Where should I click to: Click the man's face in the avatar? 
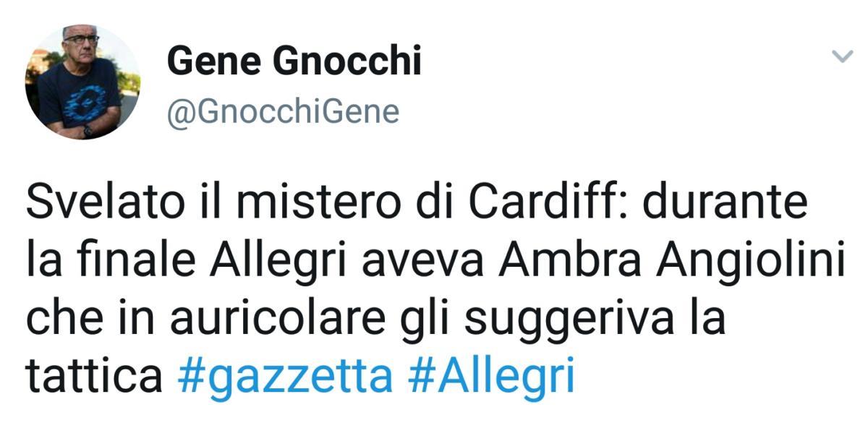click(x=82, y=48)
